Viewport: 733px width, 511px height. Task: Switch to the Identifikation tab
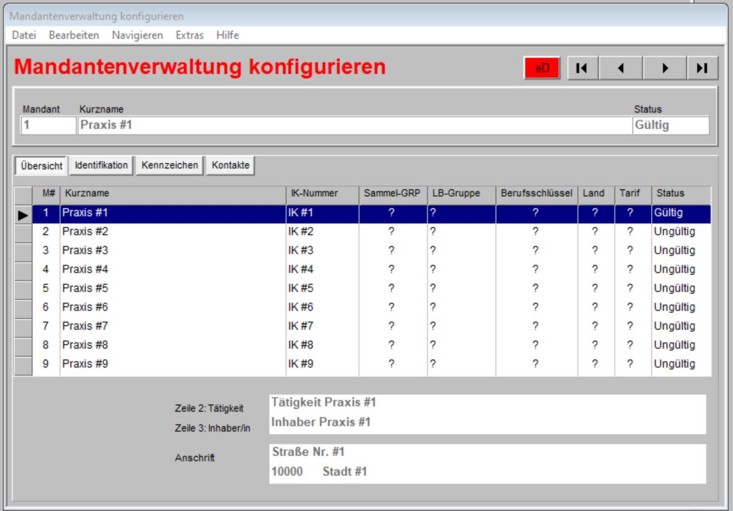click(101, 165)
